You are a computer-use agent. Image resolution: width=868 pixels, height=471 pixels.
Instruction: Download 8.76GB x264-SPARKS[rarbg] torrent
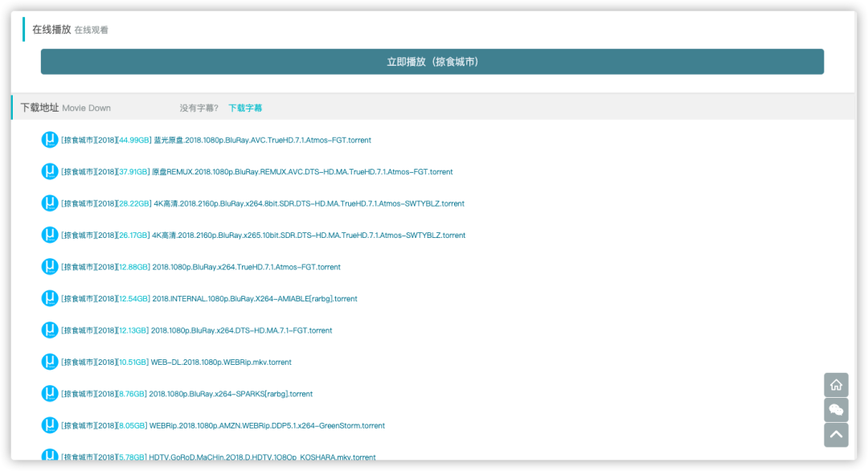point(187,394)
